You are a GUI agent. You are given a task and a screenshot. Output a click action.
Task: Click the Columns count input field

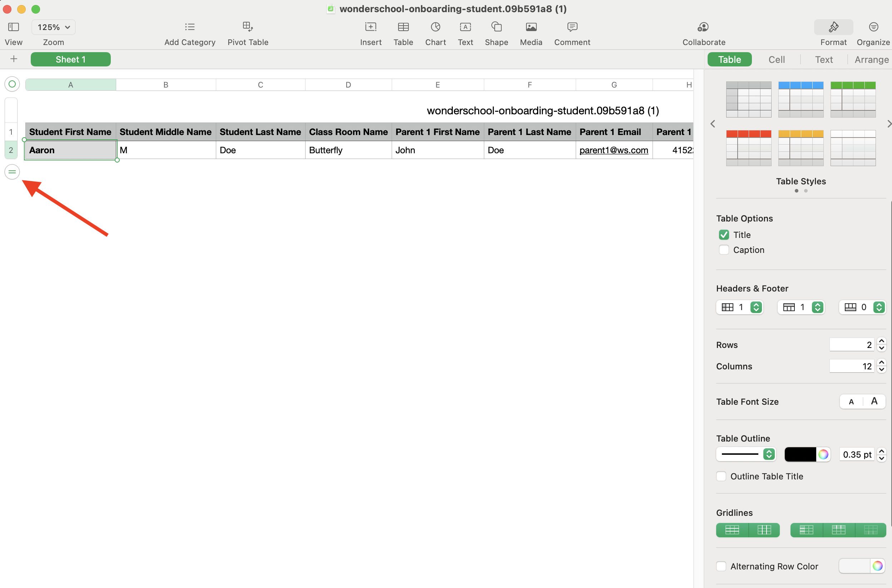click(x=852, y=366)
